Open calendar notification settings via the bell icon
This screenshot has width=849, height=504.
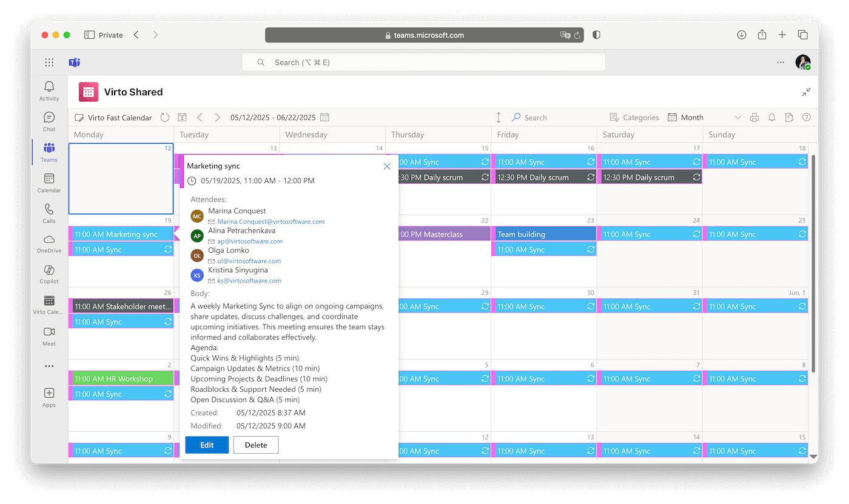pos(771,117)
